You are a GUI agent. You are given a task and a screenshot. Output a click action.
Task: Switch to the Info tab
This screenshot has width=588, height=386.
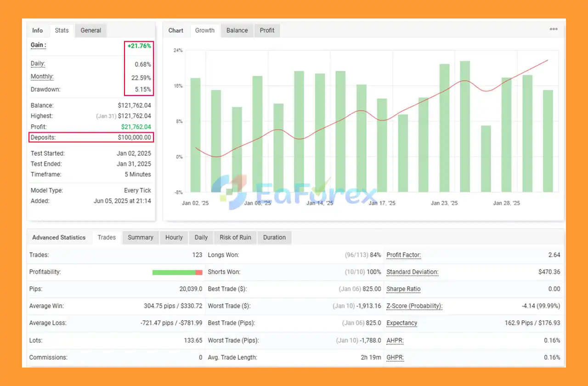pyautogui.click(x=37, y=30)
